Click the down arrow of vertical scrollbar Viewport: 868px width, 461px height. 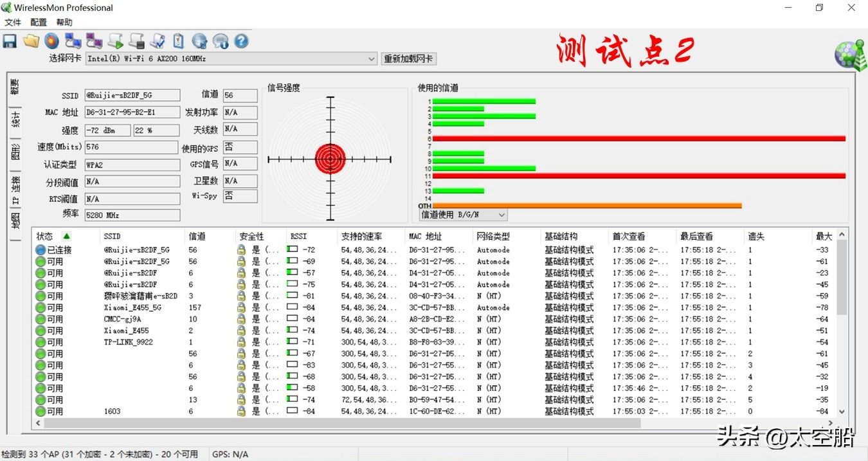[x=842, y=413]
